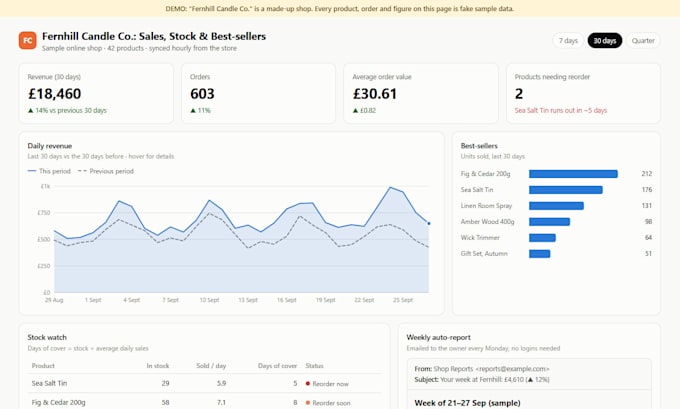Click the Fig & Cedar 200g sales bar
Viewport: 680px width, 409px height.
(x=573, y=174)
